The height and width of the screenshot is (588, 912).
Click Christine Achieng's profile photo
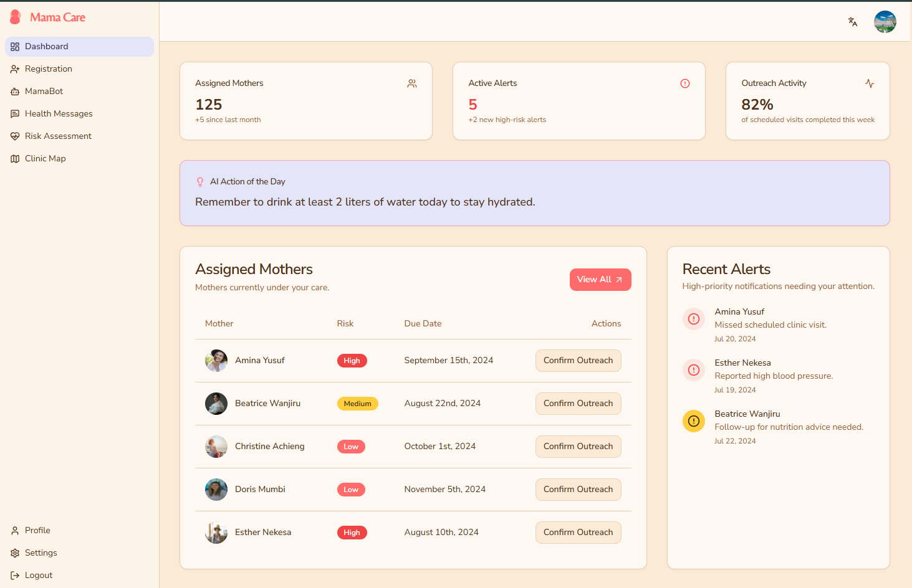[216, 447]
